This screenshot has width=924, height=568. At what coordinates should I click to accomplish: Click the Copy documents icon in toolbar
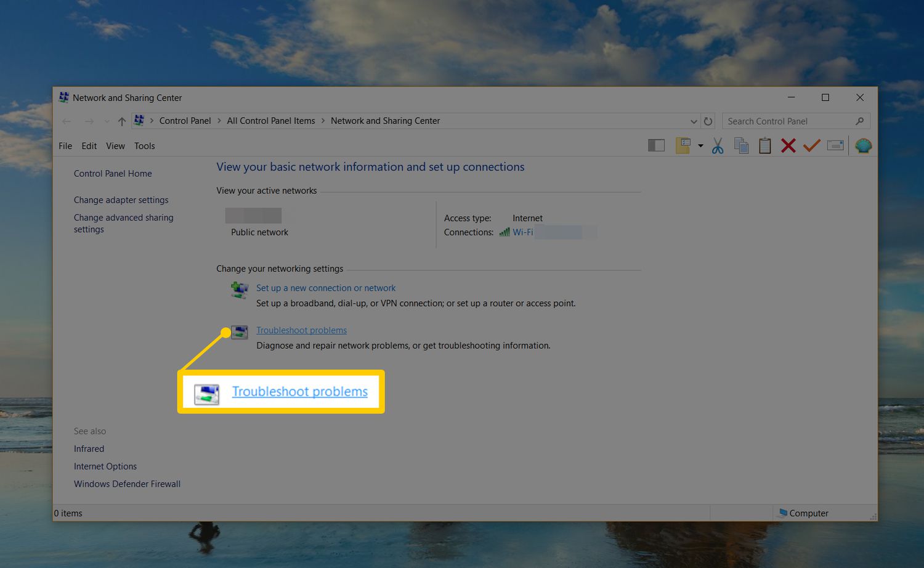[x=741, y=146]
